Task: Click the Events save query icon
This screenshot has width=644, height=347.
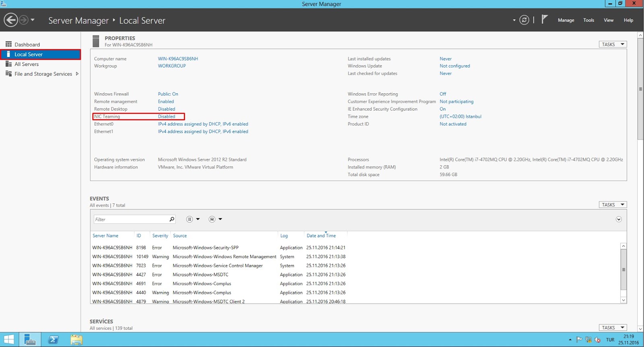Action: (212, 219)
